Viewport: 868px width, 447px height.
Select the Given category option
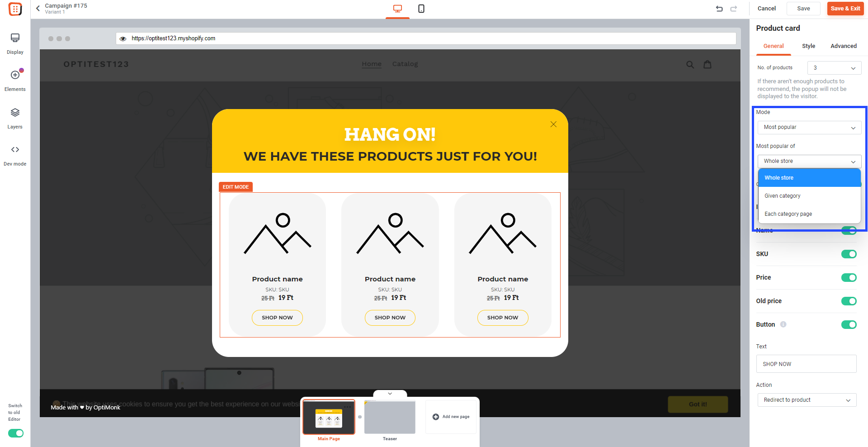coord(809,196)
